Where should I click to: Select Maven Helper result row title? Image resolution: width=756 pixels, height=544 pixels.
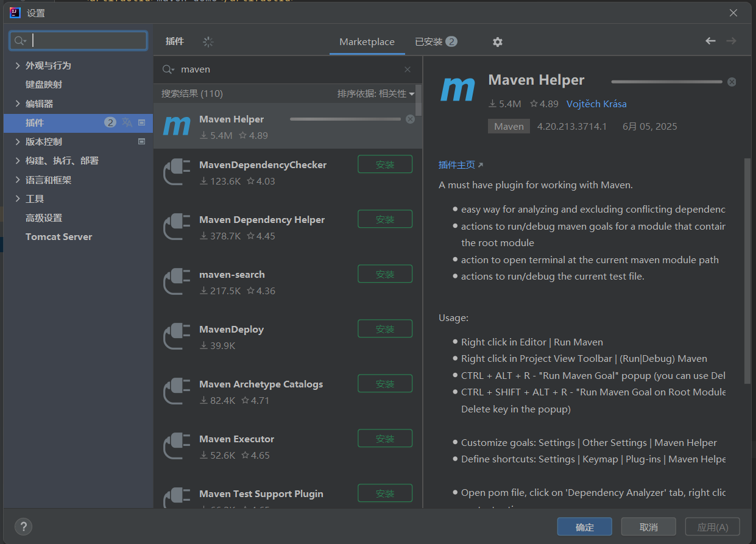[231, 119]
